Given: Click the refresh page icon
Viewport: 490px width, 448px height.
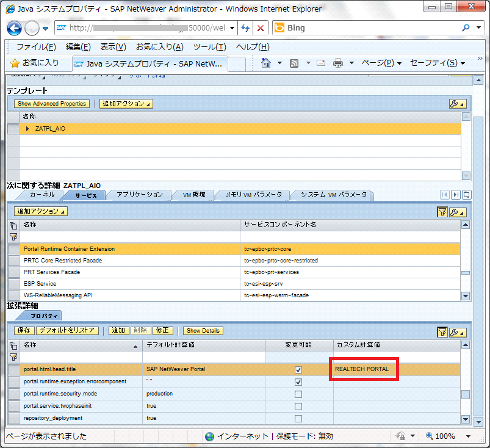Looking at the screenshot, I should point(245,28).
